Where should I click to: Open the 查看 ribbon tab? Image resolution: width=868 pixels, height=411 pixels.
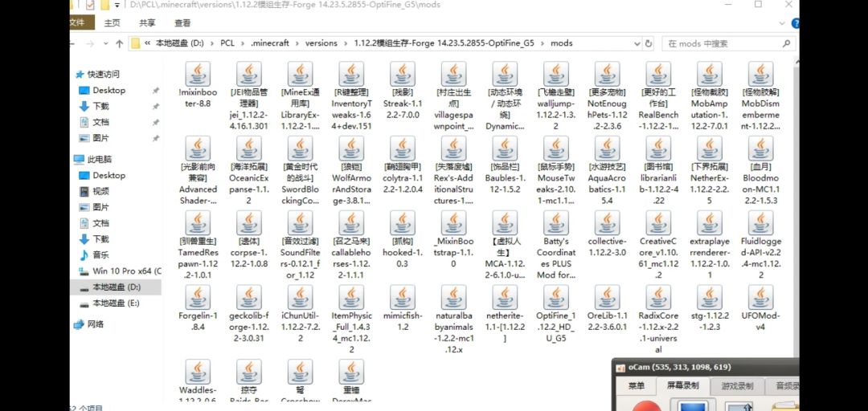tap(182, 22)
